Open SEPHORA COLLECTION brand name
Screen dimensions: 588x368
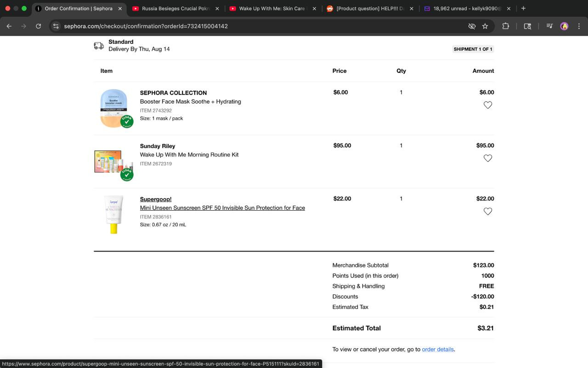click(x=173, y=93)
